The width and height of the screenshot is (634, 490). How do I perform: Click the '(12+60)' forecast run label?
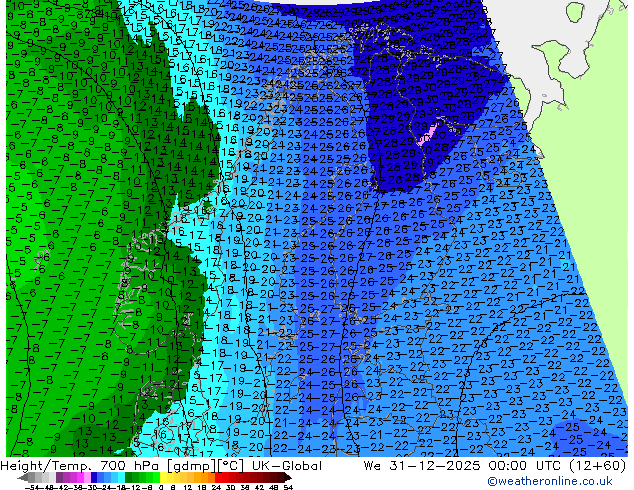[x=597, y=466]
